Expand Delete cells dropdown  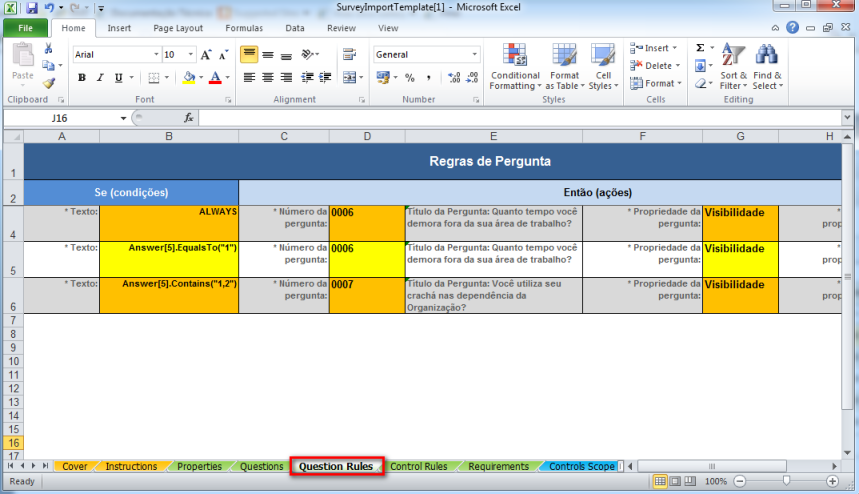[678, 66]
